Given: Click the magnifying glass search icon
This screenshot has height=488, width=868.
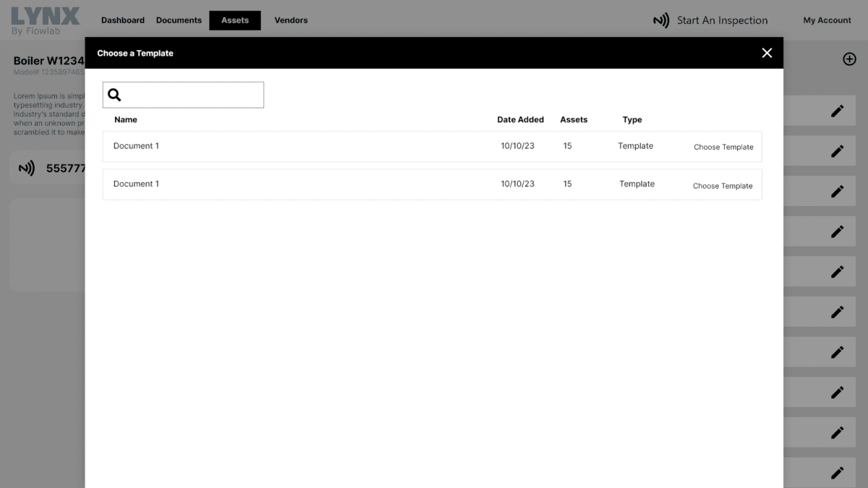Looking at the screenshot, I should click(114, 95).
